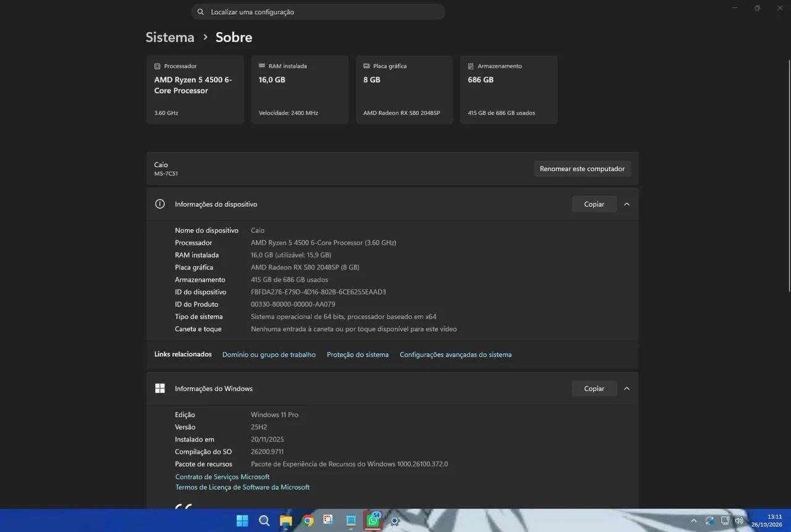Viewport: 791px width, 532px height.
Task: Switch to Settings gear in taskbar
Action: coord(395,521)
